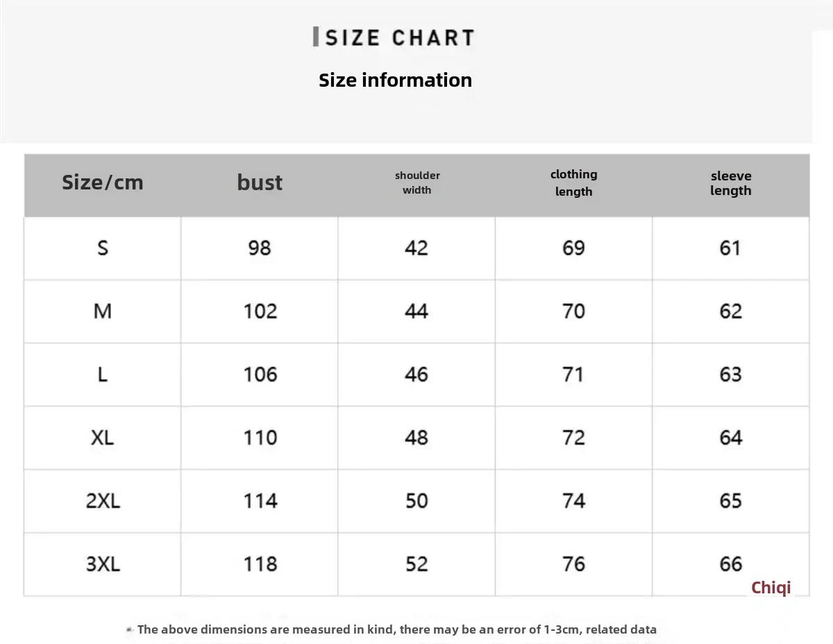The width and height of the screenshot is (833, 644).
Task: Click the 'Size/cm' column header
Action: 103,183
